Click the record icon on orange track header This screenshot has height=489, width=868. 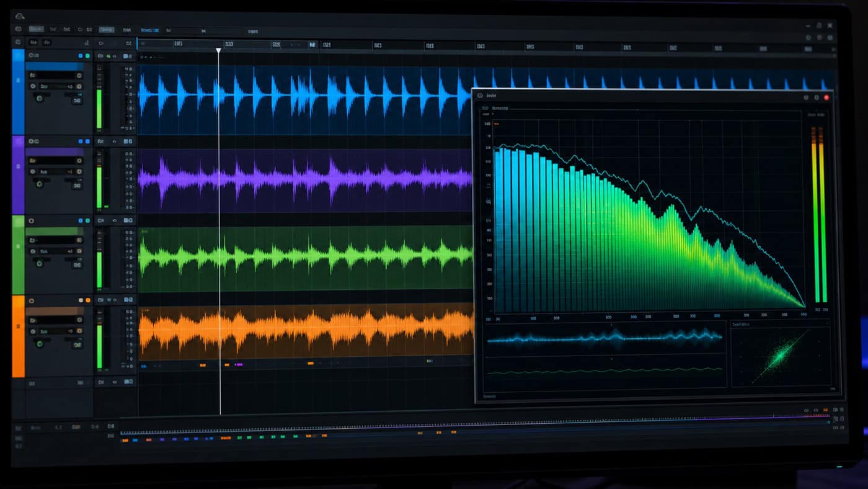point(31,300)
